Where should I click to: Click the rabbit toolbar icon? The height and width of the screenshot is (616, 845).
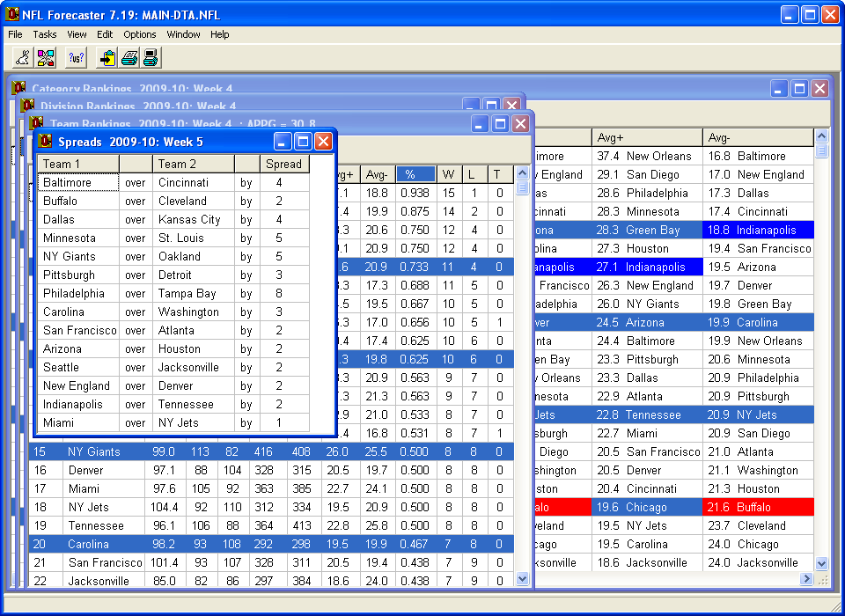coord(23,57)
